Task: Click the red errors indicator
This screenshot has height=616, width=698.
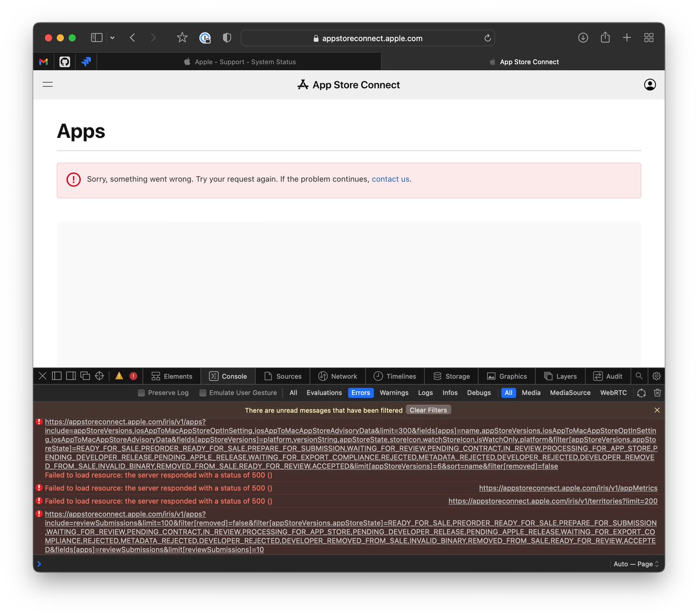Action: (x=133, y=376)
